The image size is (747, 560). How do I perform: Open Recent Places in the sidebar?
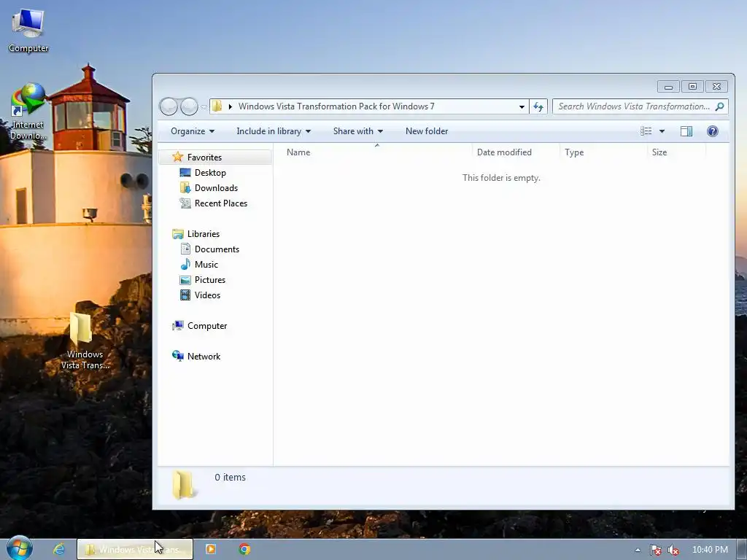pyautogui.click(x=220, y=203)
